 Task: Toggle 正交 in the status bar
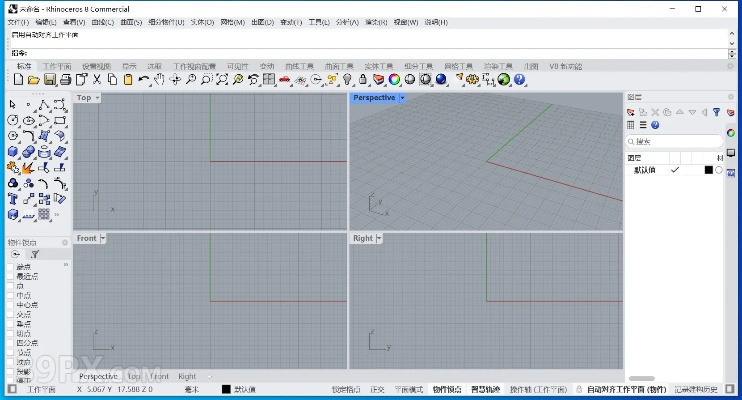click(377, 389)
